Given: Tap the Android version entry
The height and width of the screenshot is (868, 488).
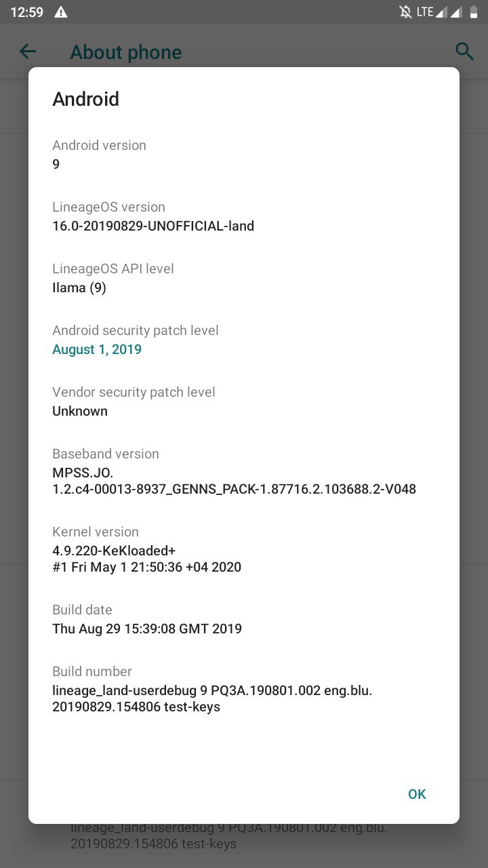Looking at the screenshot, I should click(x=244, y=155).
